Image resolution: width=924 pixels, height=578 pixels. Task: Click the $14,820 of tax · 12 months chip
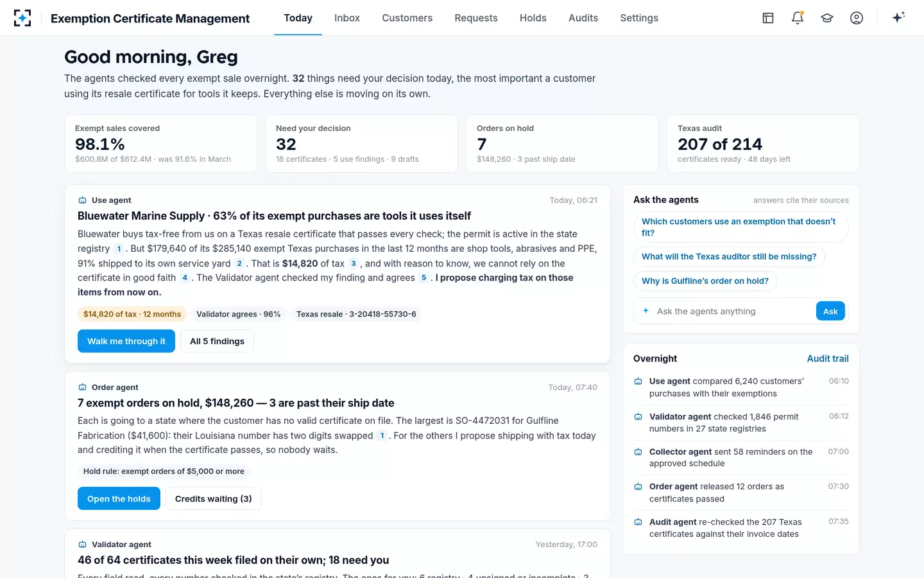tap(132, 314)
